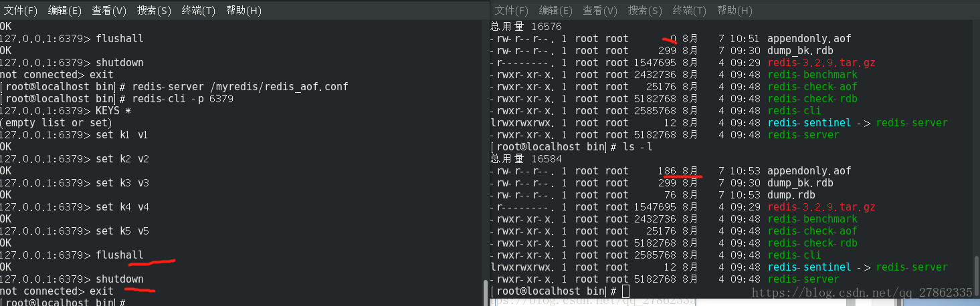The width and height of the screenshot is (980, 306).
Task: Click dump_bk.rdb in the first listing
Action: click(x=800, y=51)
